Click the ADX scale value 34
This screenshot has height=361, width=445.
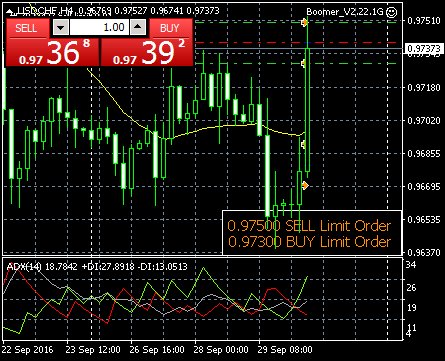coord(411,265)
